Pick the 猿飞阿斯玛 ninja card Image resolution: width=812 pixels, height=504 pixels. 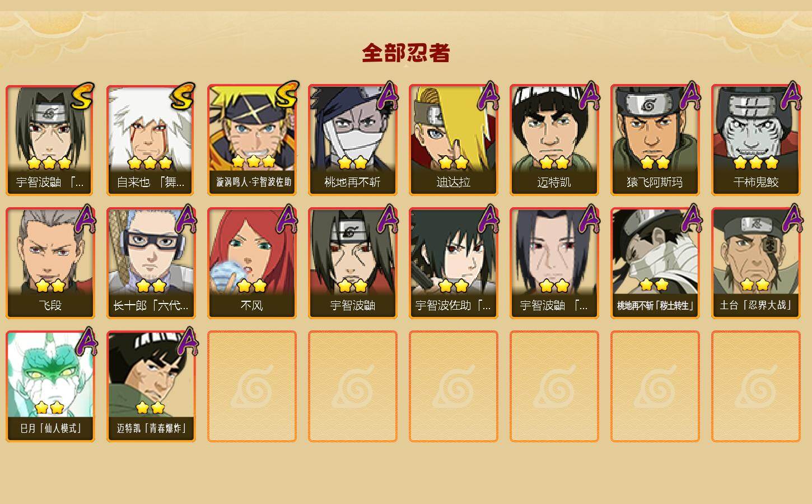pyautogui.click(x=655, y=140)
